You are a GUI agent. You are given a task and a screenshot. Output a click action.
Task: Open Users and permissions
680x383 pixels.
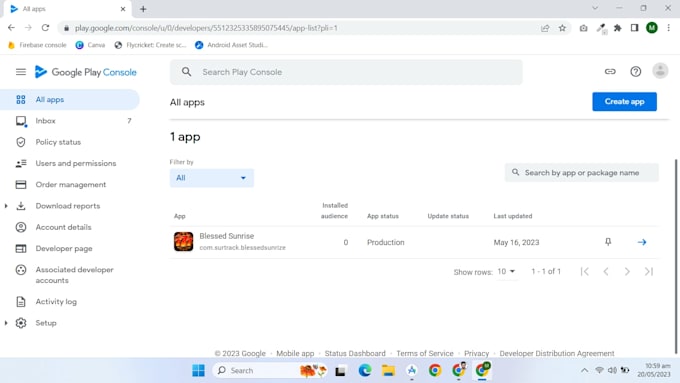76,163
